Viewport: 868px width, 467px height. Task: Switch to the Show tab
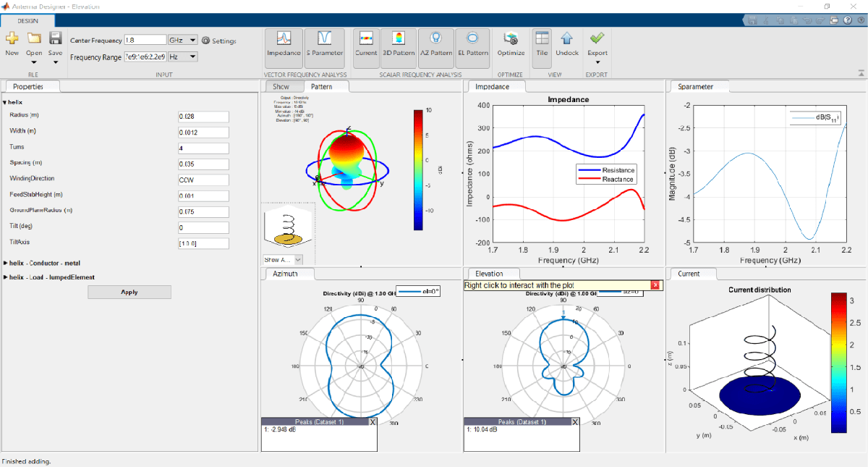pyautogui.click(x=281, y=87)
